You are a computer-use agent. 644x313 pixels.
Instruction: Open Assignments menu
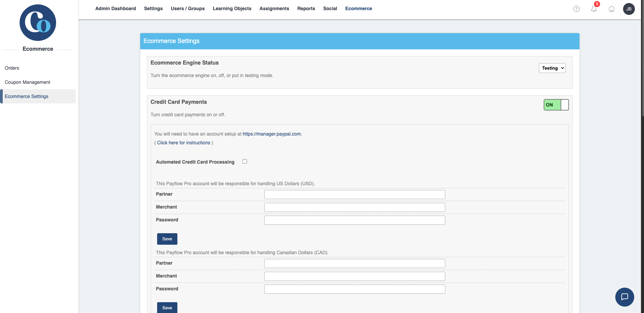274,8
